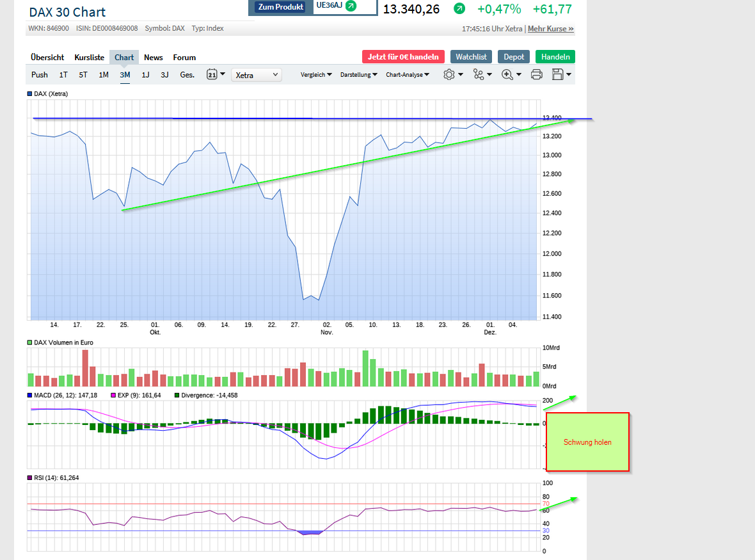Click the Symbol: DAX text
Image resolution: width=755 pixels, height=560 pixels.
coord(164,28)
